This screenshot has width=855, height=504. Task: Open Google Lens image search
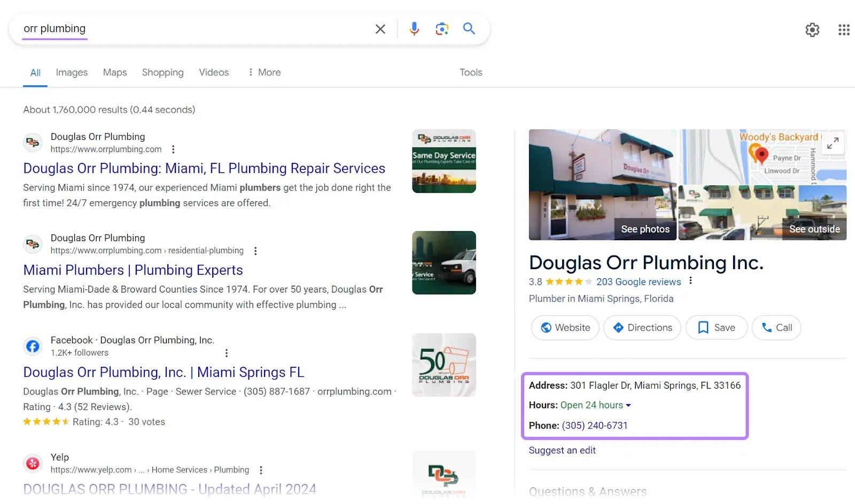tap(441, 29)
